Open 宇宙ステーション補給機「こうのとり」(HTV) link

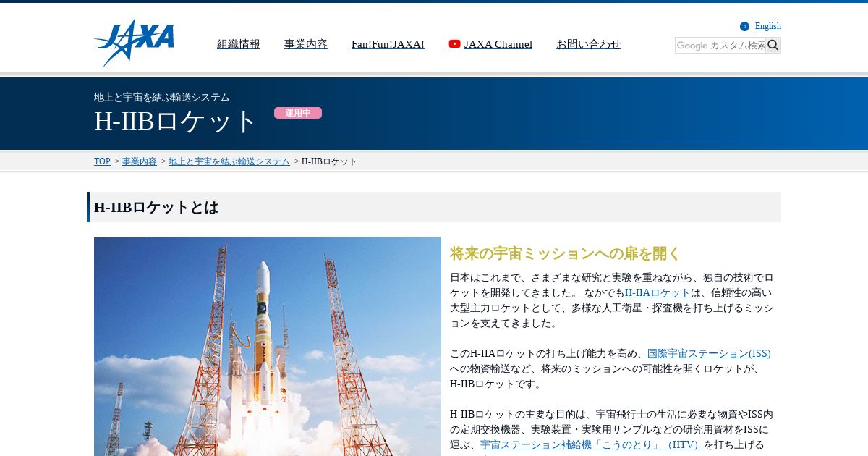coord(592,444)
